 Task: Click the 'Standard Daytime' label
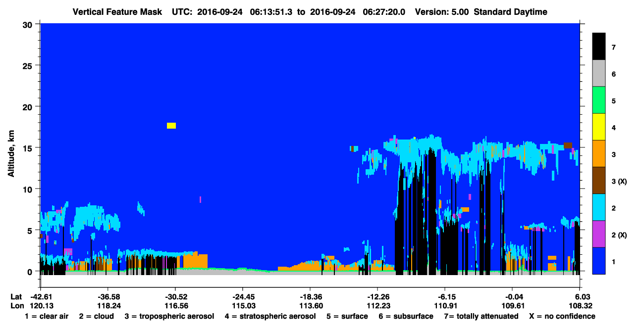510,12
